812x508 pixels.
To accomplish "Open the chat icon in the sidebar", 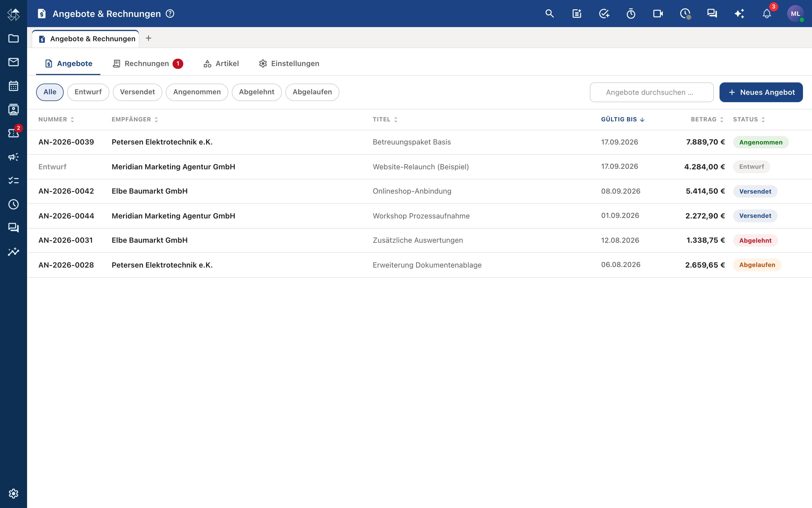I will pos(14,228).
